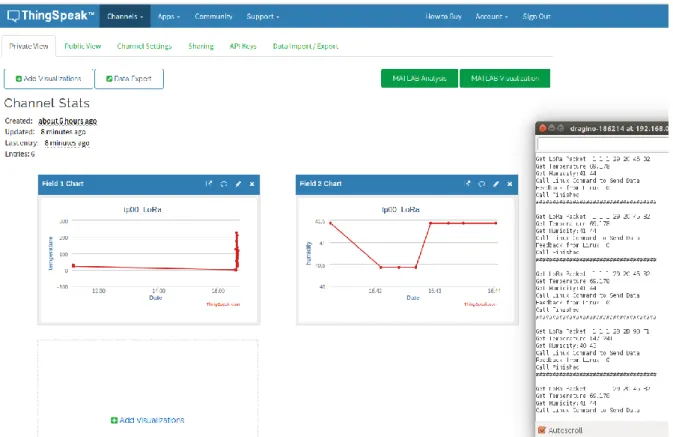
Task: Select the Private View tab
Action: point(29,46)
